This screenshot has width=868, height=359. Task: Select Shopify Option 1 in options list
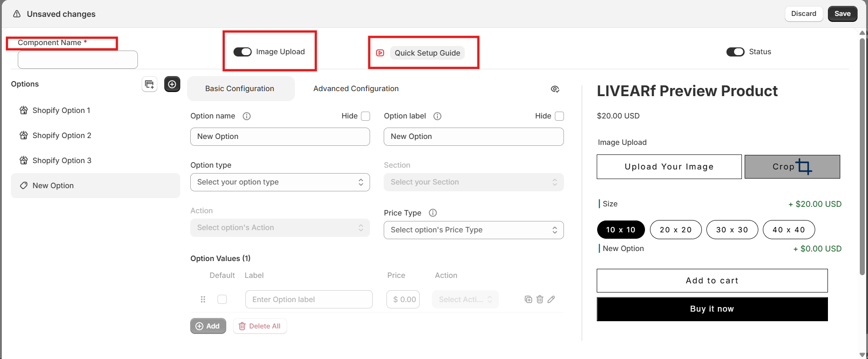pos(95,110)
